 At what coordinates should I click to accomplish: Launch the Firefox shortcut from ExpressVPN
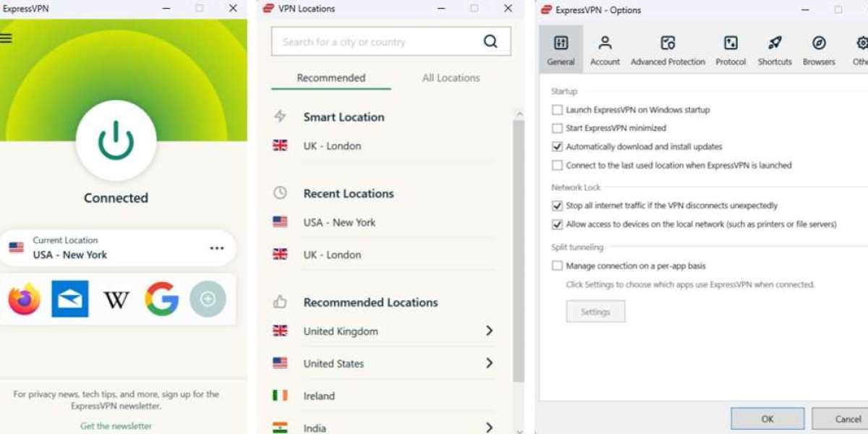pos(24,298)
